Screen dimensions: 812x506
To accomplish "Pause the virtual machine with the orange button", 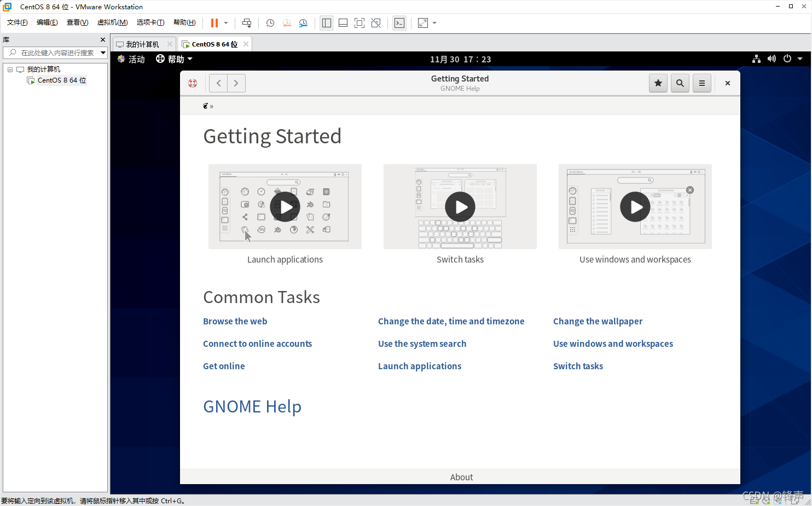I will pyautogui.click(x=214, y=23).
